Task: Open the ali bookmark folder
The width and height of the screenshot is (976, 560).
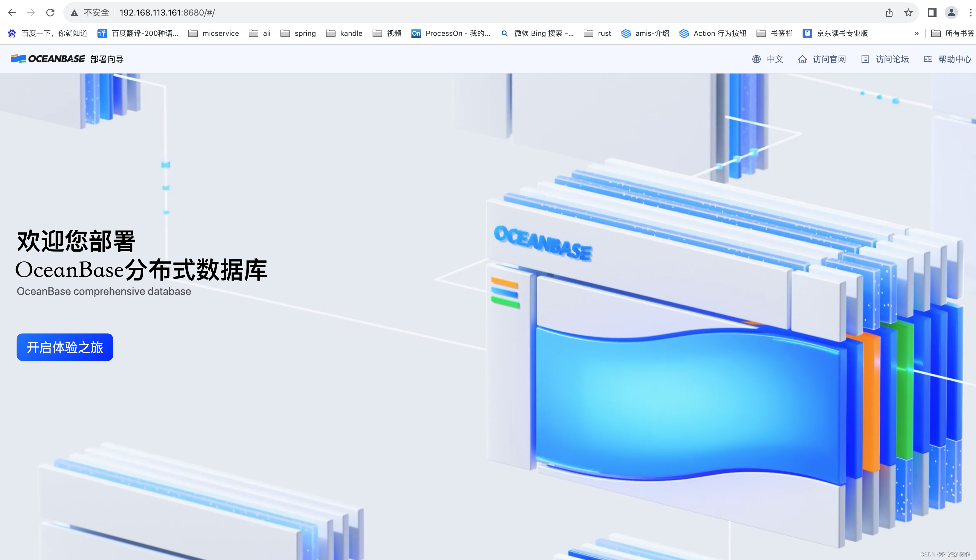Action: [260, 33]
